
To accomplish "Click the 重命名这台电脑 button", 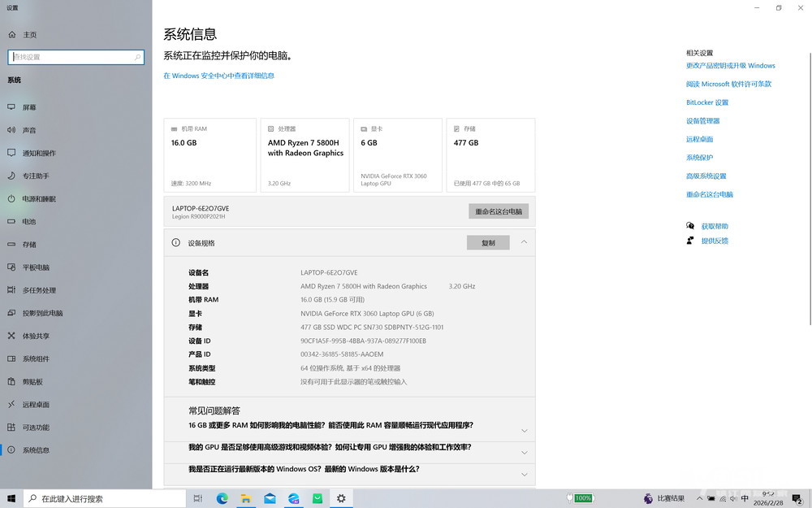I will (x=499, y=211).
